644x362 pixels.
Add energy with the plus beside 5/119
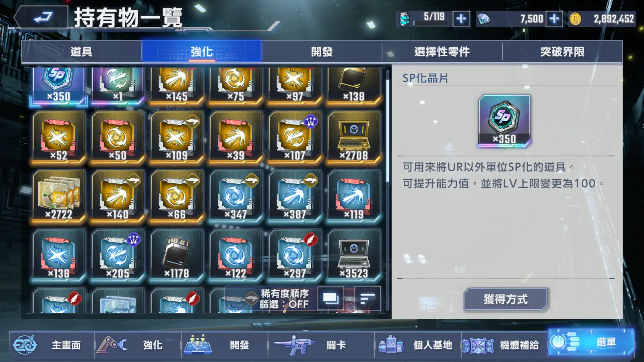coord(461,19)
